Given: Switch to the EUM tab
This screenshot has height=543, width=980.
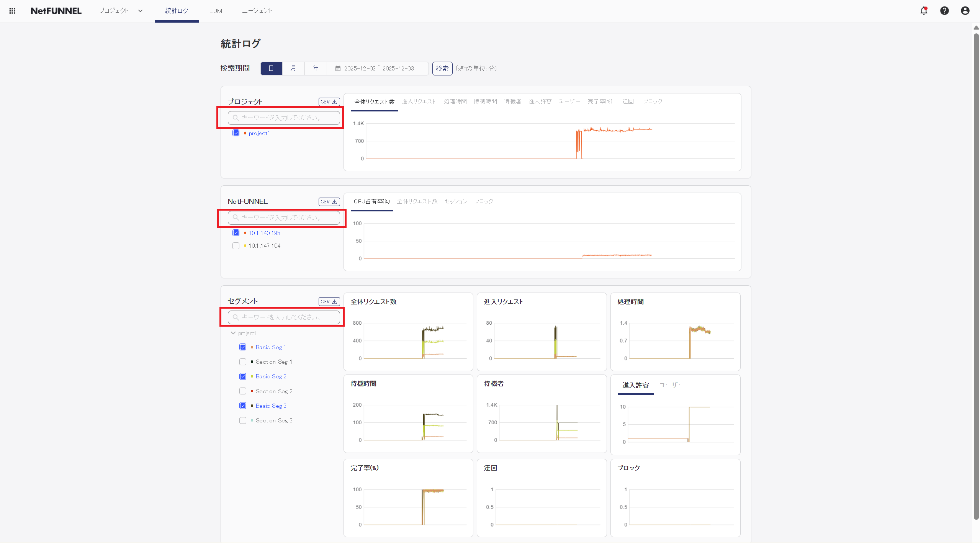Looking at the screenshot, I should pyautogui.click(x=216, y=11).
